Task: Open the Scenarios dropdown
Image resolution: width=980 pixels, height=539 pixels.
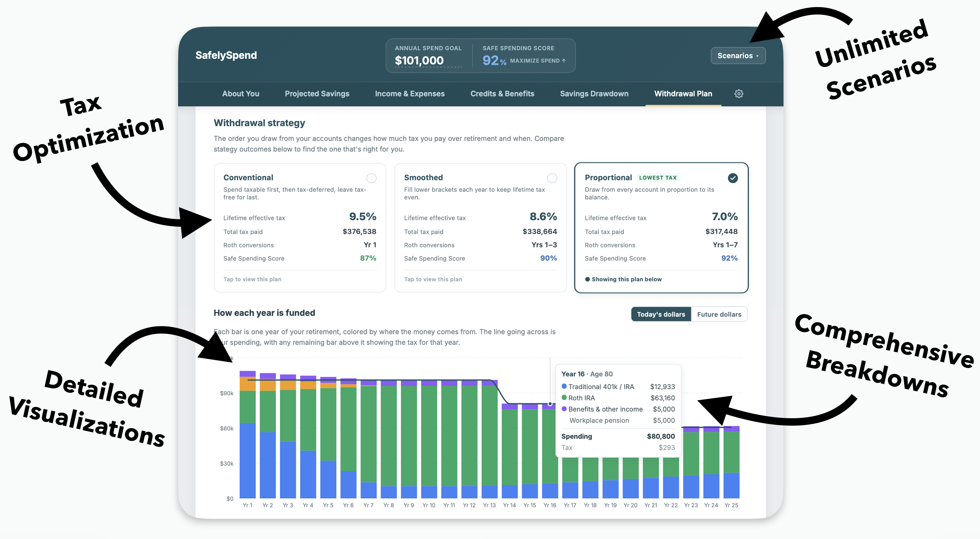Action: (x=738, y=56)
